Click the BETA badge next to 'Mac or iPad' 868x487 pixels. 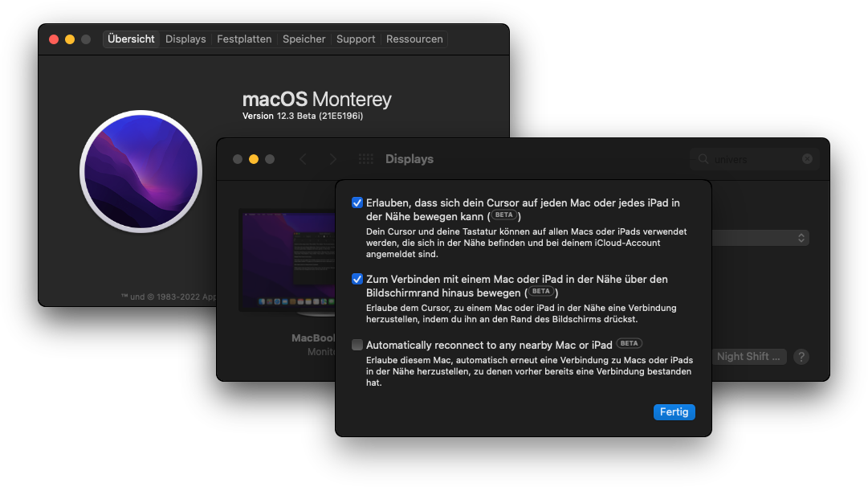[x=629, y=343]
